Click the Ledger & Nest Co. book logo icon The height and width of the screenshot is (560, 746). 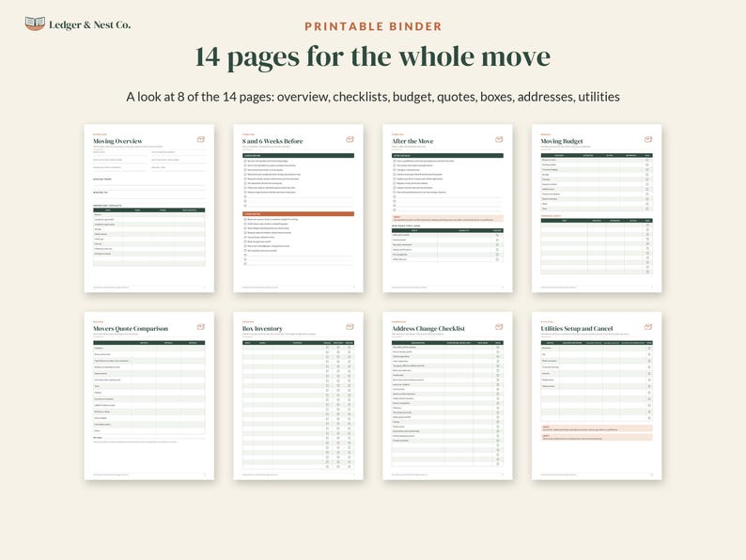pyautogui.click(x=35, y=23)
